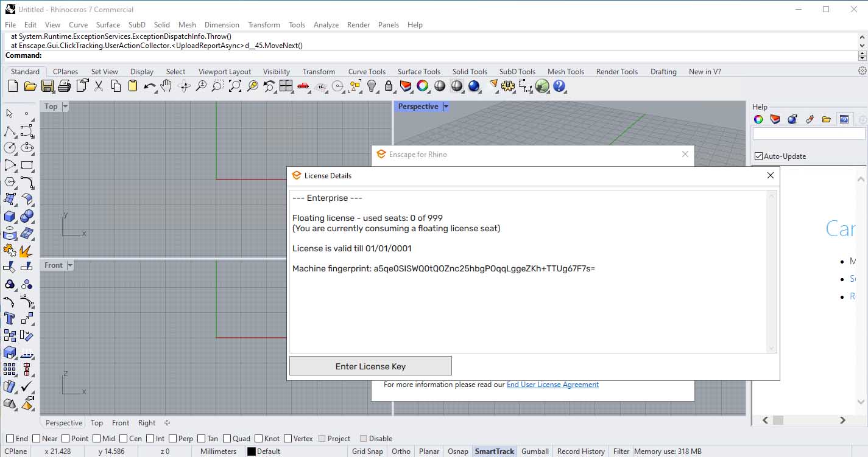868x457 pixels.
Task: Click the Explode tool icon
Action: tap(26, 250)
